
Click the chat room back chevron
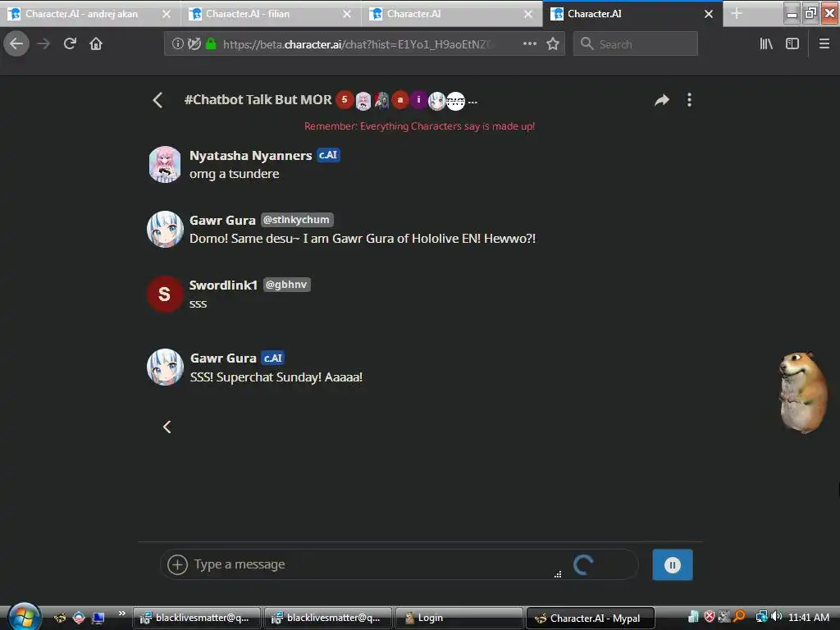[x=157, y=100]
